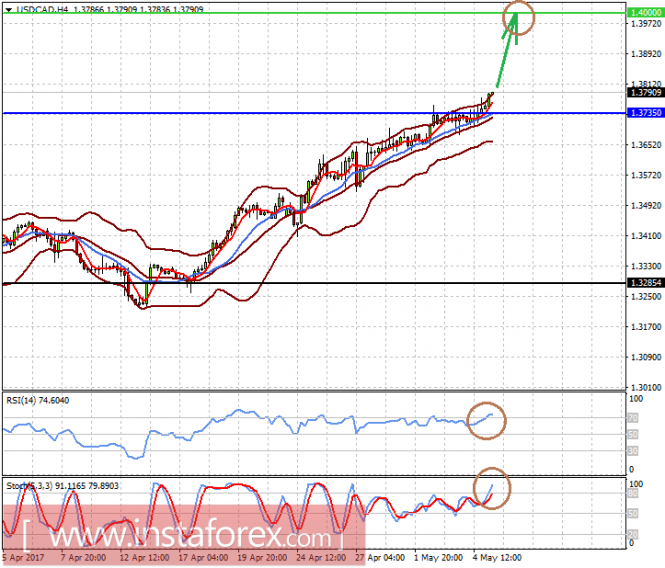Click the 1.36520 price axis value
665x568 pixels.
[x=646, y=145]
